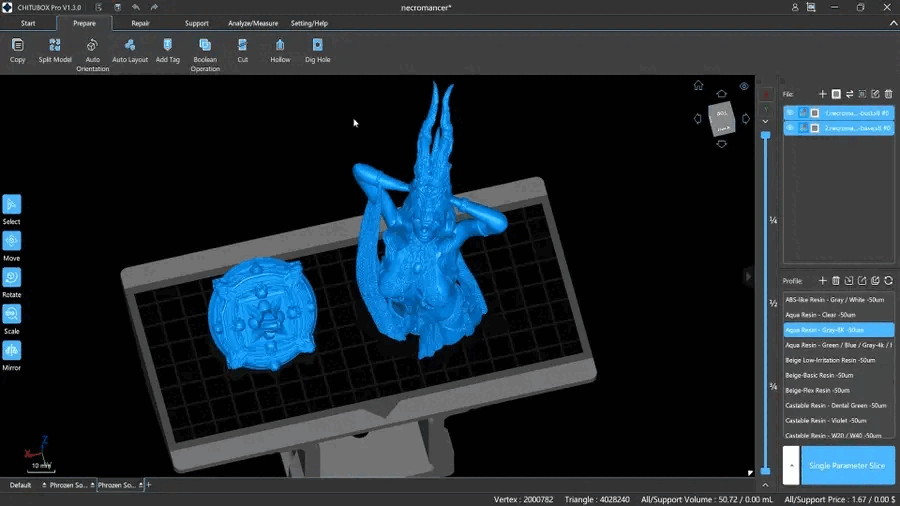This screenshot has width=900, height=506.
Task: Reset view with the home icon
Action: (698, 85)
